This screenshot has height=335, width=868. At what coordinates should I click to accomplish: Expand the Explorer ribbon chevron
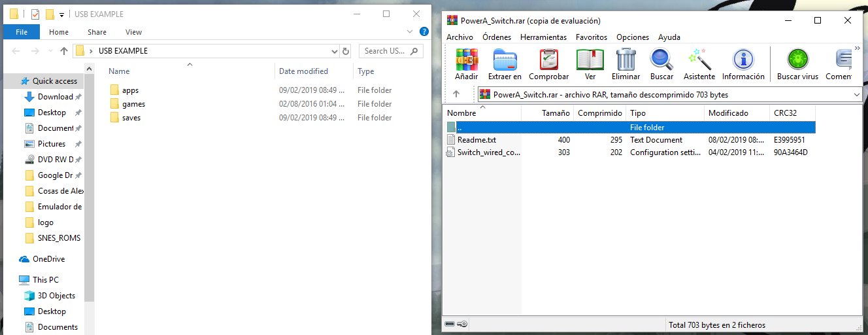click(409, 32)
